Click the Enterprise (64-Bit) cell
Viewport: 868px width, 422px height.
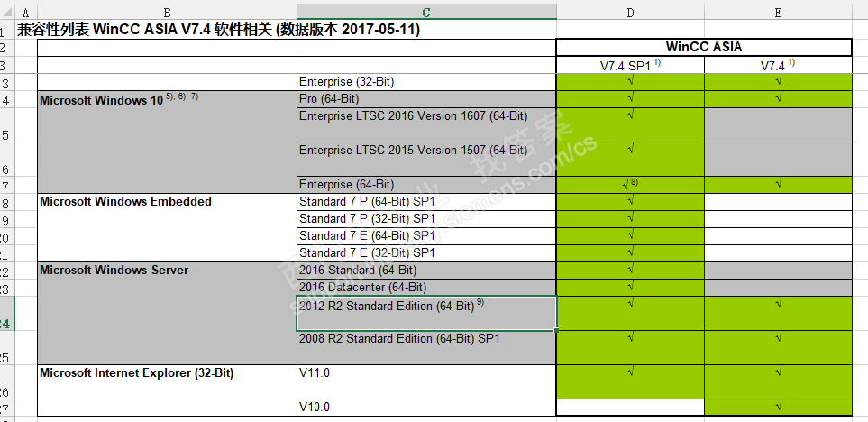(426, 185)
